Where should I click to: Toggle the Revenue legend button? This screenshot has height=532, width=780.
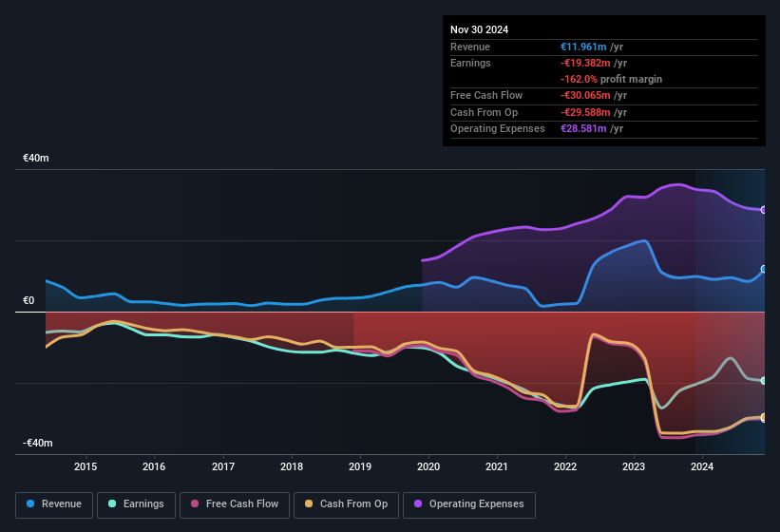point(54,504)
